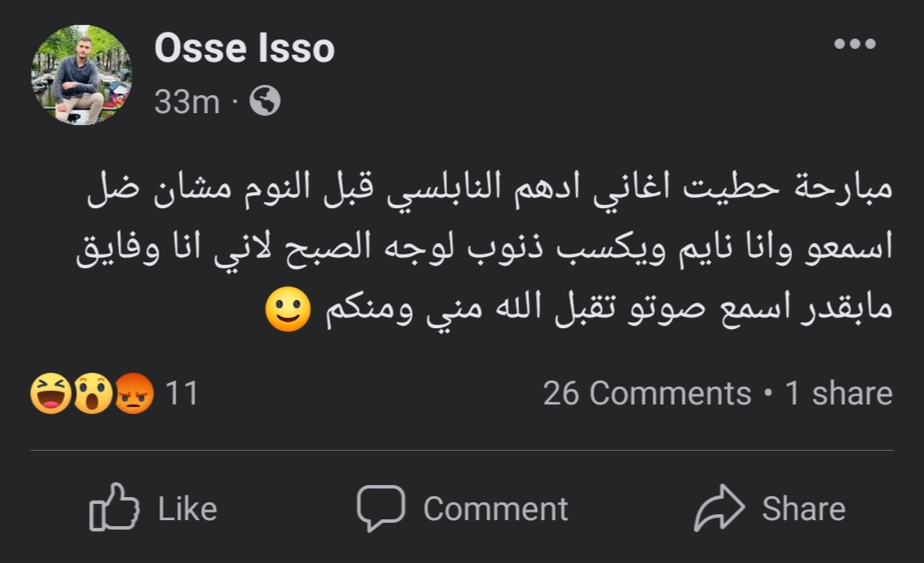Viewport: 924px width, 563px height.
Task: Click the speech bubble Comment icon
Action: point(380,507)
